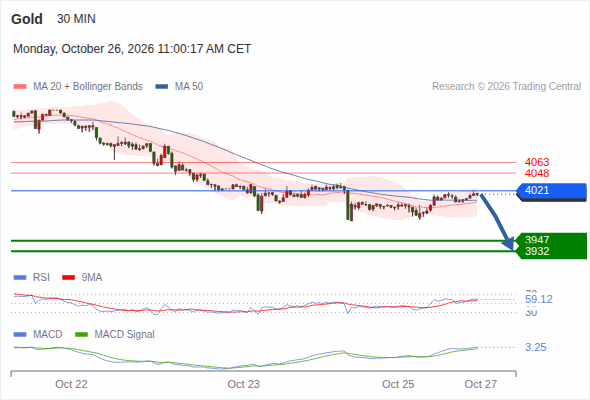The image size is (590, 400).
Task: Click the 'Oct 25' time axis label
Action: [x=398, y=384]
